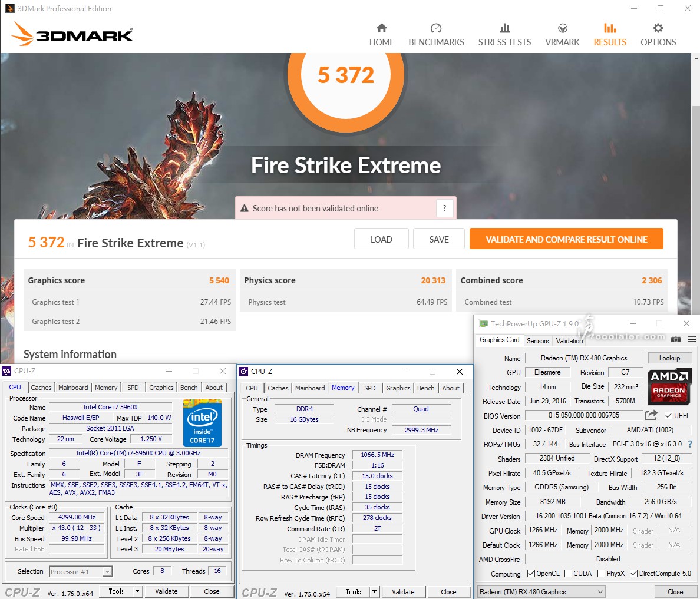Click the 3DMark vertical scrollbar thumb
Viewport: 700px width, 599px height.
(x=696, y=210)
